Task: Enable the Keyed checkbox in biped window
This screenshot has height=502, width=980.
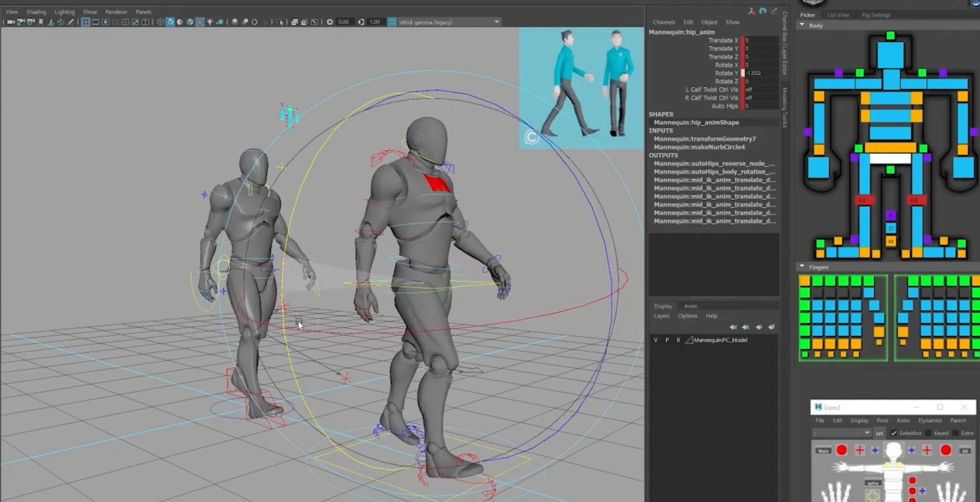Action: 929,433
